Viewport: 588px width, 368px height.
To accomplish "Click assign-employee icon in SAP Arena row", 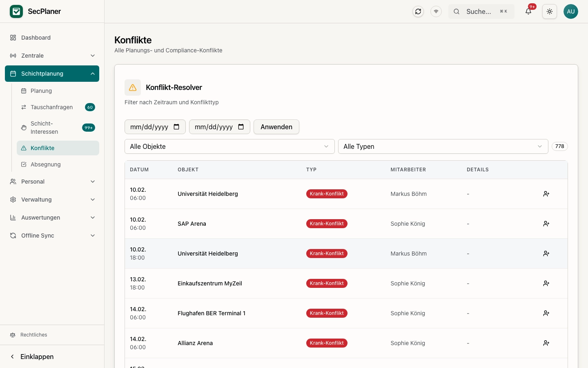I will tap(546, 224).
